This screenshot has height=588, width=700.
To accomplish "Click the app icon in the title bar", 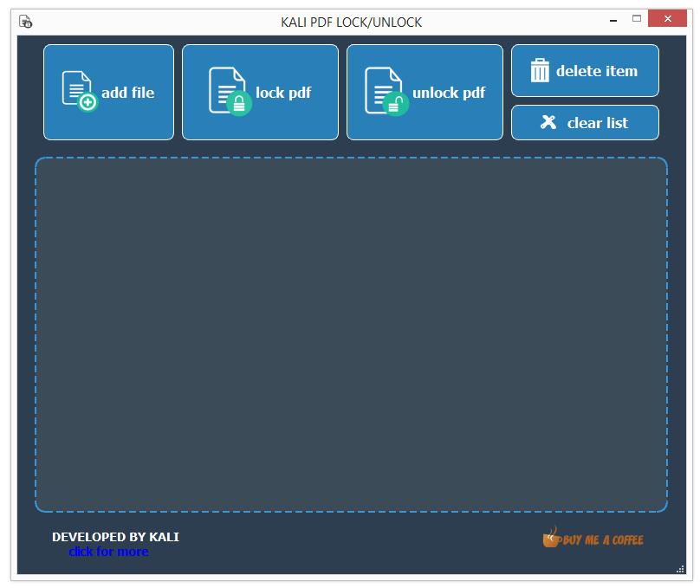I will 25,22.
